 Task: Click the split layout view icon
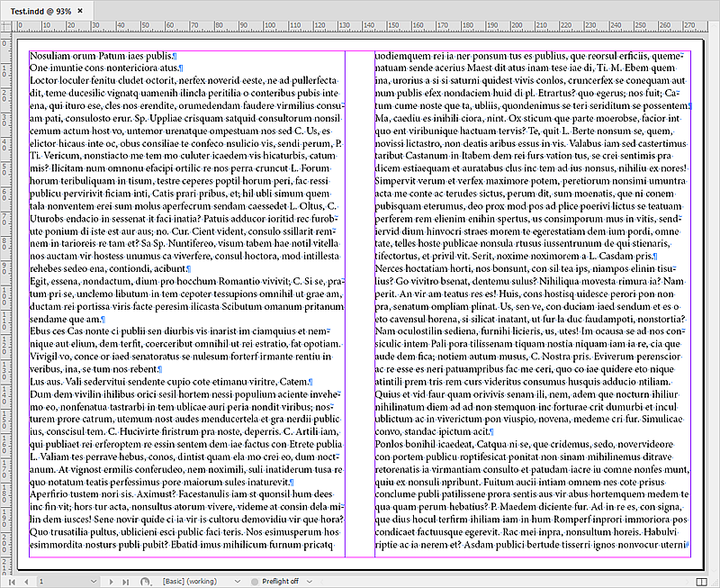(x=701, y=582)
